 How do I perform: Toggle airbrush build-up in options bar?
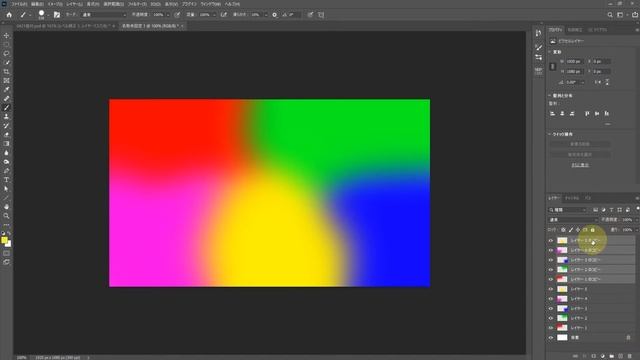(x=224, y=15)
